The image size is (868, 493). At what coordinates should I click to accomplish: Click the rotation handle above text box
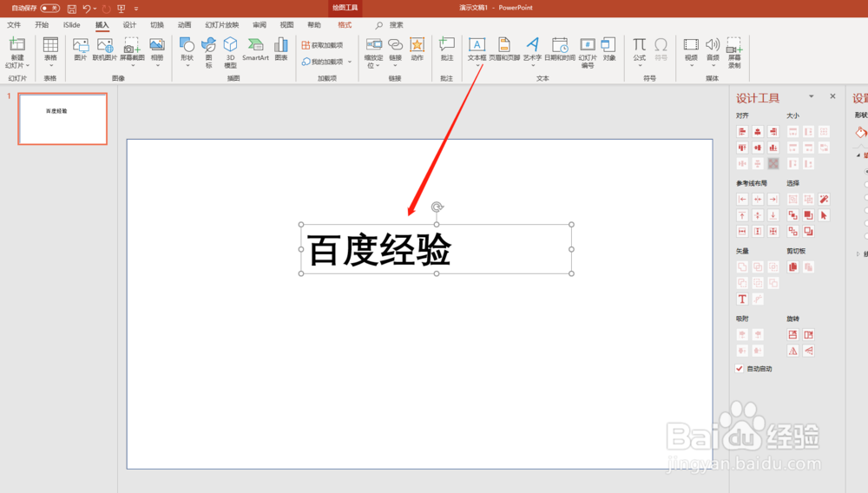(437, 207)
